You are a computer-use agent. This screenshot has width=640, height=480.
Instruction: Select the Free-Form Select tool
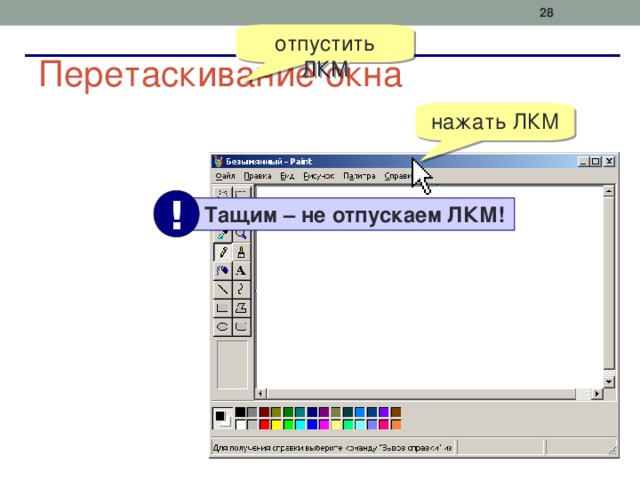pos(222,192)
